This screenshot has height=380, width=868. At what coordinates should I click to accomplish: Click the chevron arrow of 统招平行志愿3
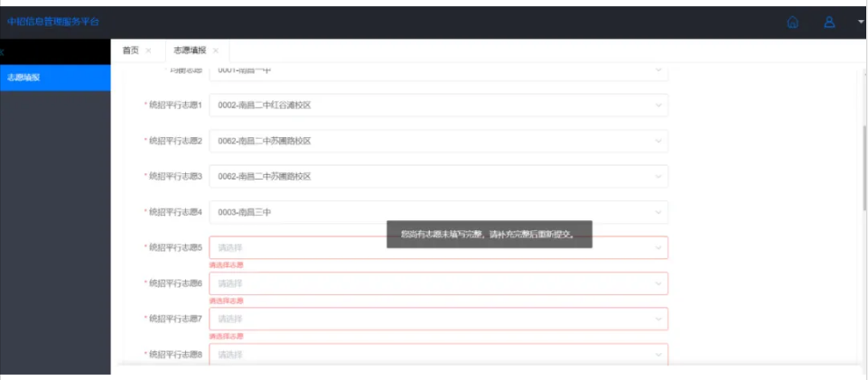pos(658,176)
